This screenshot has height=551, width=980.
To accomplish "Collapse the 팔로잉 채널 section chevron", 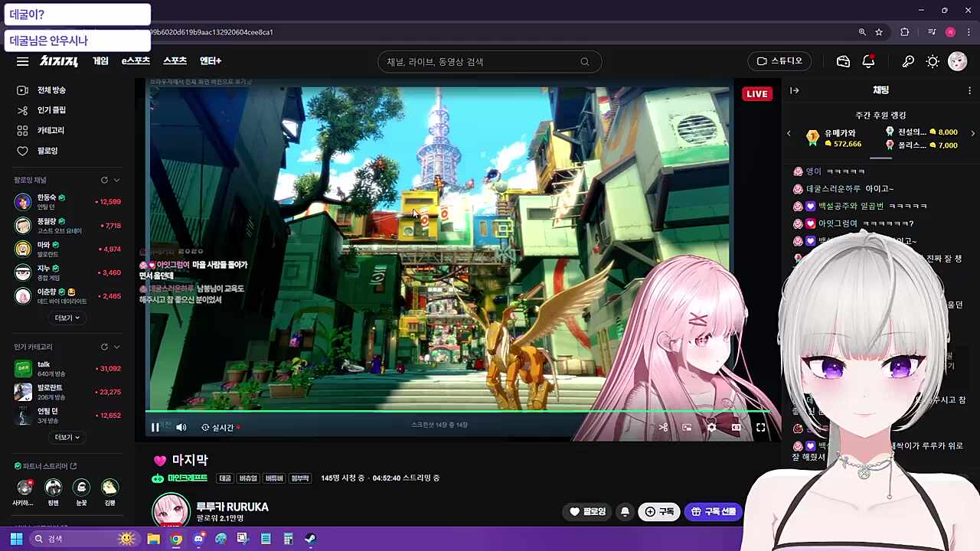I will click(116, 180).
